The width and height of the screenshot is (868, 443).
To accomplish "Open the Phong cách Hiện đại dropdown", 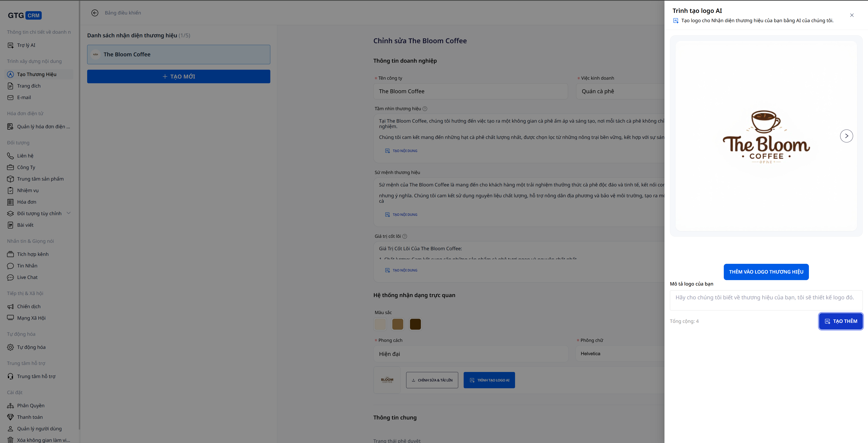I will 470,354.
